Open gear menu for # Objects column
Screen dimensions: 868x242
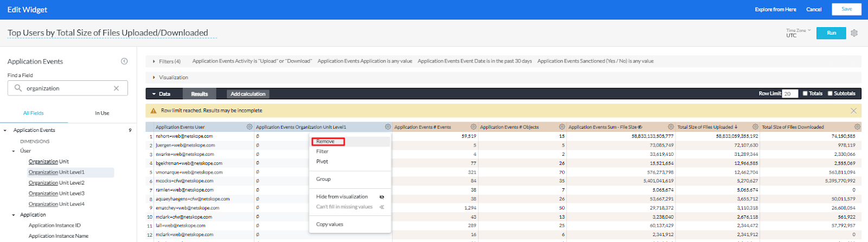[562, 127]
